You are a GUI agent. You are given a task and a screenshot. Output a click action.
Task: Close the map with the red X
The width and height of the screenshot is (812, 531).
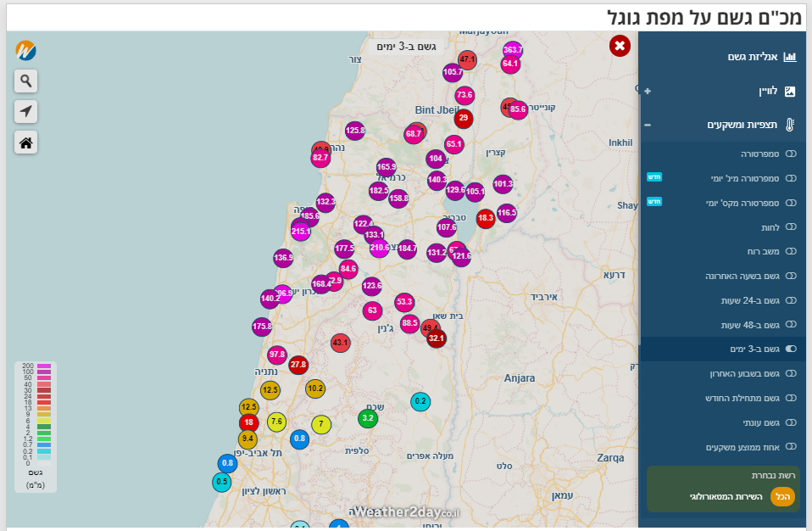pyautogui.click(x=620, y=46)
